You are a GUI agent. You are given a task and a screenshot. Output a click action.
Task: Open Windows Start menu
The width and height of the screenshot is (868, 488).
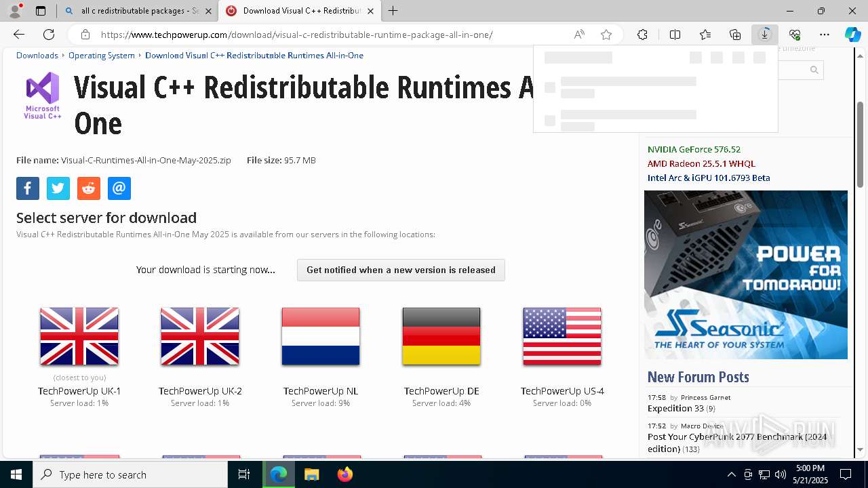[x=16, y=474]
